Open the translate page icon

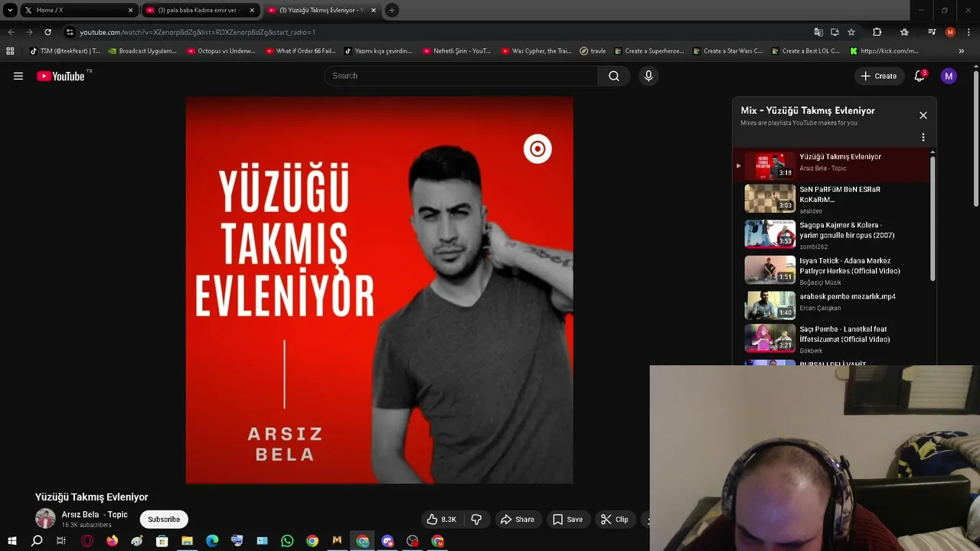point(818,32)
